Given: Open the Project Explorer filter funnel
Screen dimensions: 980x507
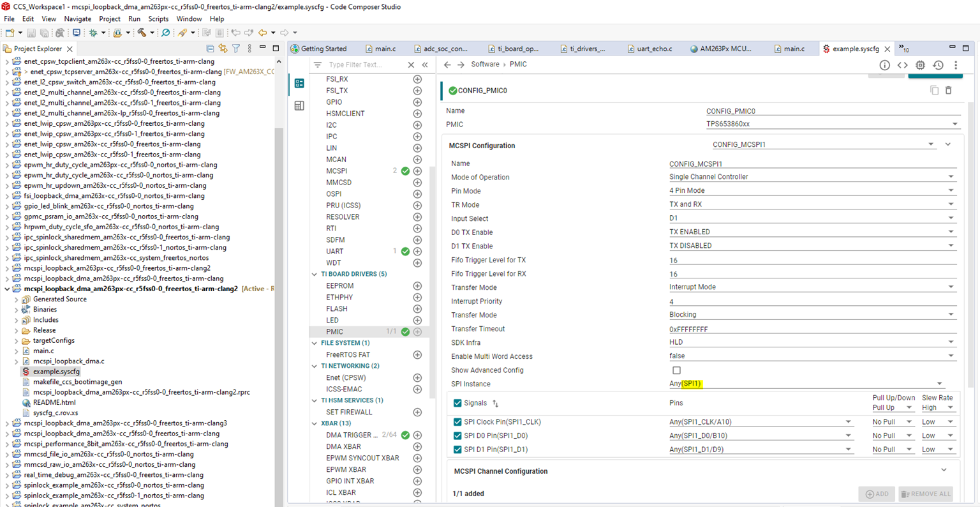Looking at the screenshot, I should [x=236, y=49].
